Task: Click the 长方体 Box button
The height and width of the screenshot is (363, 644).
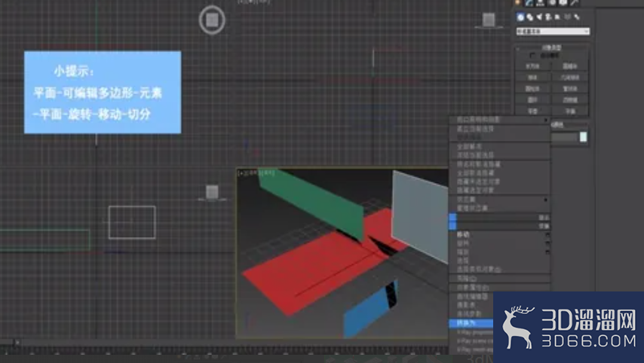Action: [x=532, y=66]
